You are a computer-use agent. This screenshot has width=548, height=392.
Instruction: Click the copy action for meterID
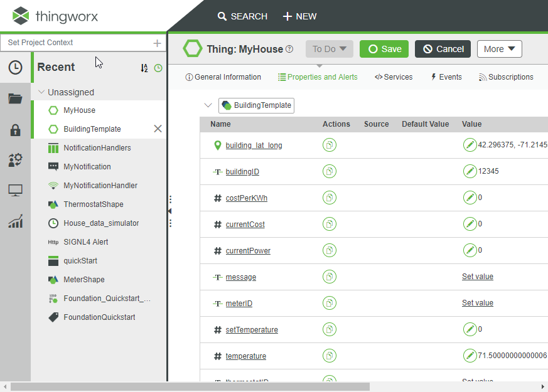329,303
